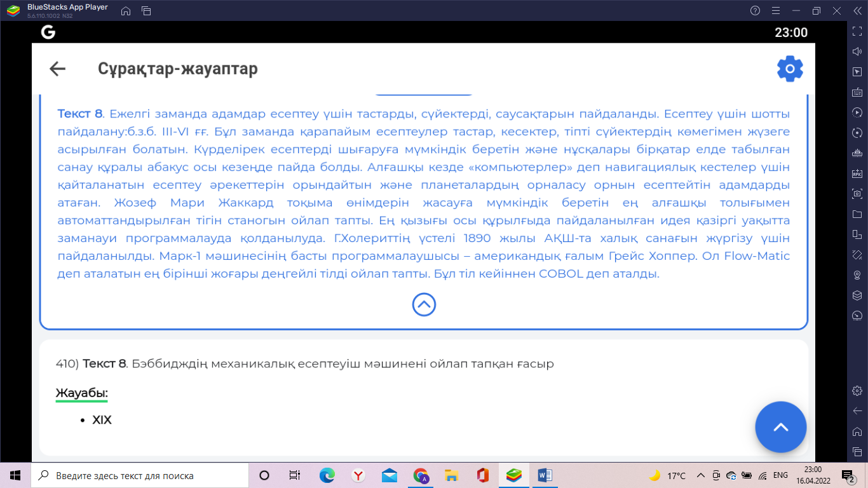Open the Mail app from the taskbar

click(390, 475)
